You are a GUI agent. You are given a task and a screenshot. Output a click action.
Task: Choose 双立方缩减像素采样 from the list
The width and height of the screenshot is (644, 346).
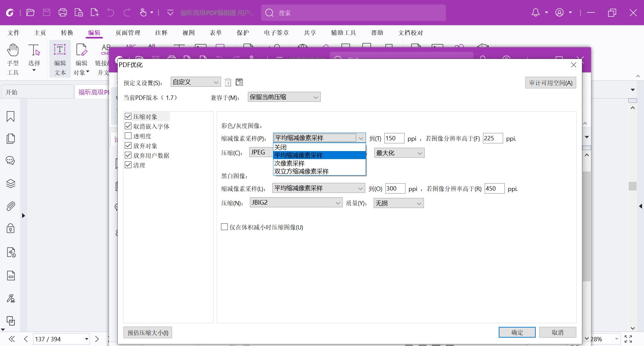click(301, 171)
